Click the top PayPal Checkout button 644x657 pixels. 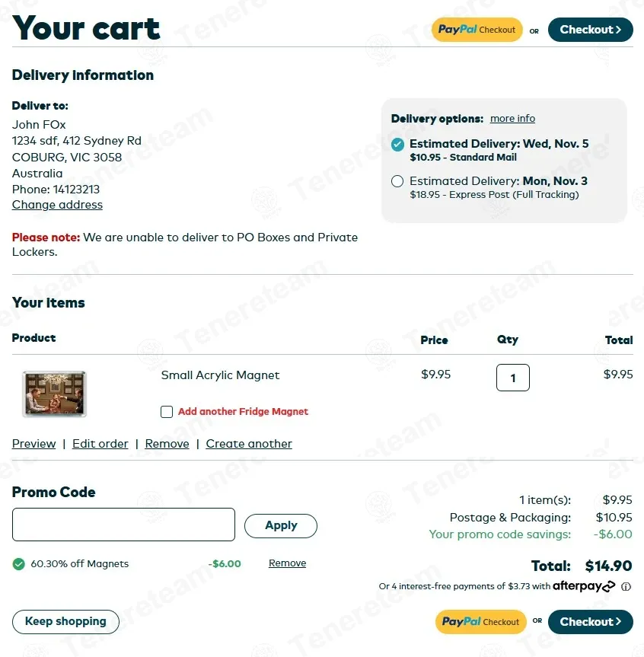pos(477,30)
